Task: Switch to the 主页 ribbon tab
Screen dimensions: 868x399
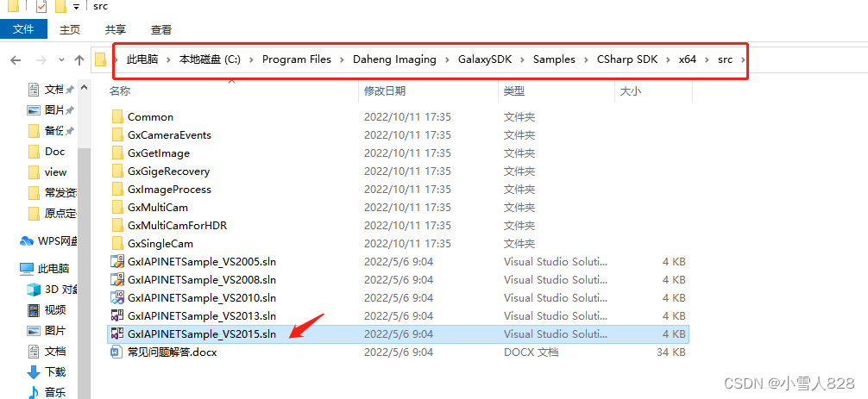Action: pos(70,30)
